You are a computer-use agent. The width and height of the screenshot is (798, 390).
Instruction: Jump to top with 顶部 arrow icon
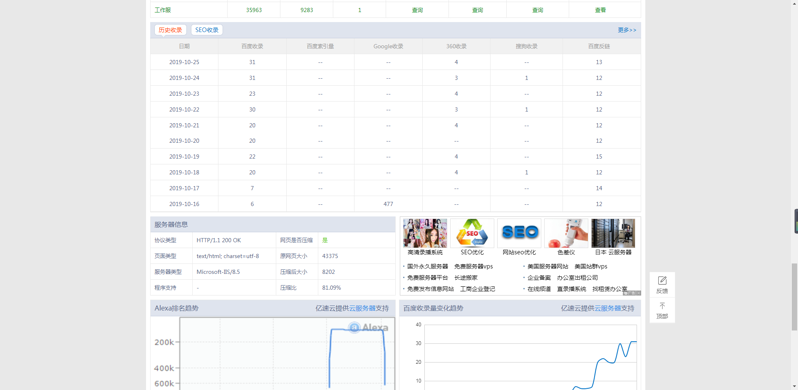(662, 305)
